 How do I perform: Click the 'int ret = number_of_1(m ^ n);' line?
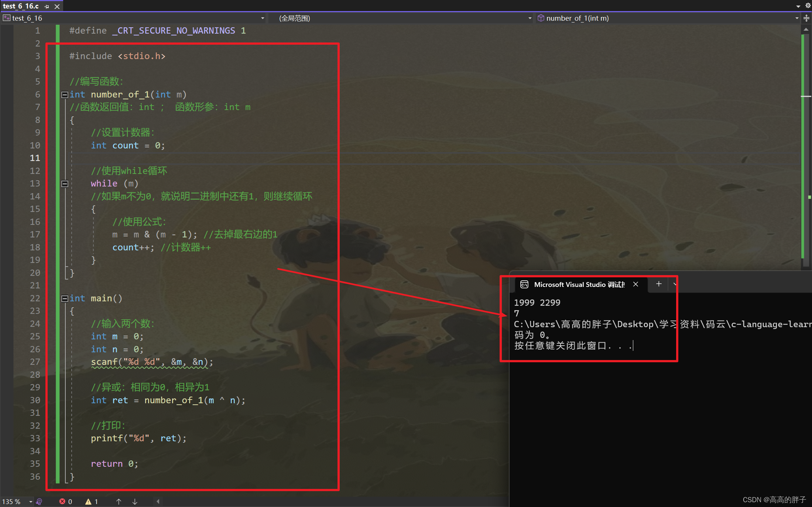(x=168, y=400)
